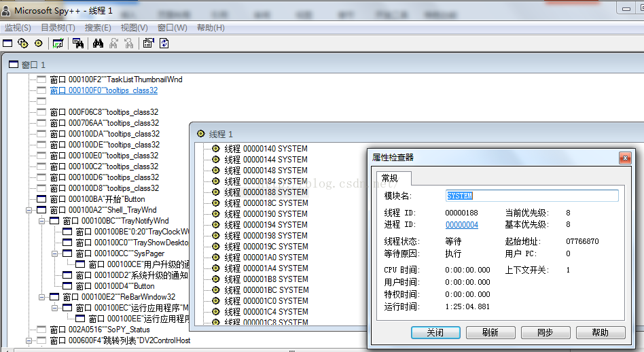Click the Spy++ application icon in title bar
The width and height of the screenshot is (644, 352).
pyautogui.click(x=5, y=11)
